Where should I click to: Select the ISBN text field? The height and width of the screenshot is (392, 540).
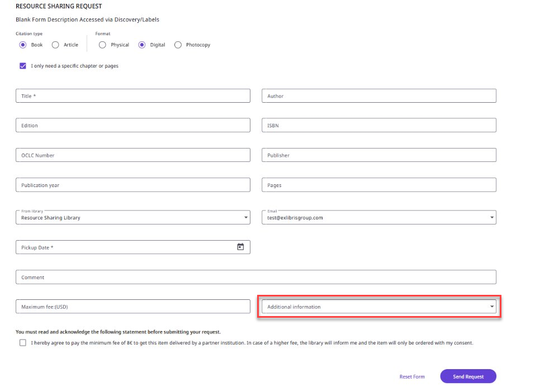pos(378,126)
